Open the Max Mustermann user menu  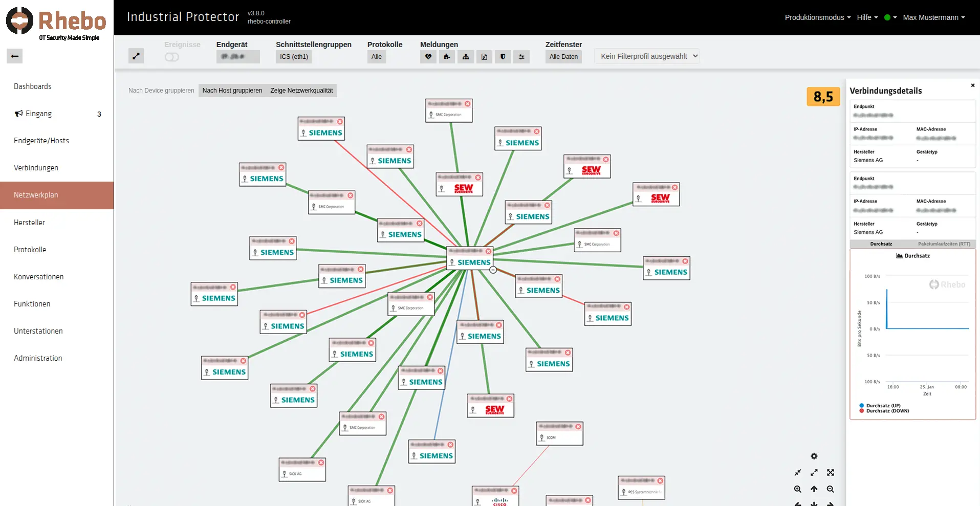coord(934,17)
